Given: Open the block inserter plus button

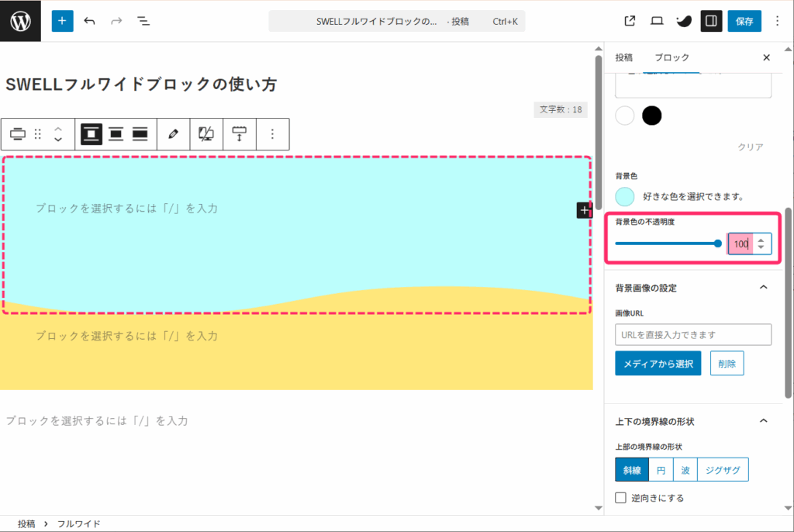Looking at the screenshot, I should pos(62,21).
